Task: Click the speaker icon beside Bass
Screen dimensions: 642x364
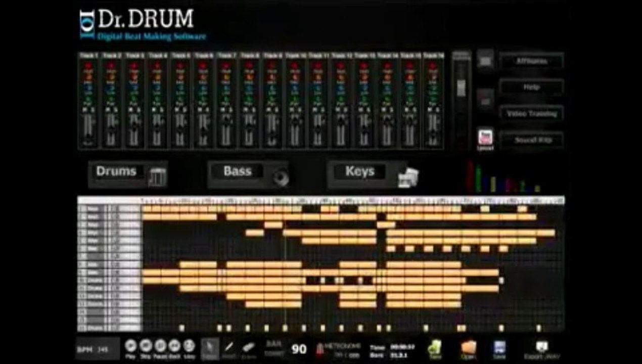Action: click(281, 177)
